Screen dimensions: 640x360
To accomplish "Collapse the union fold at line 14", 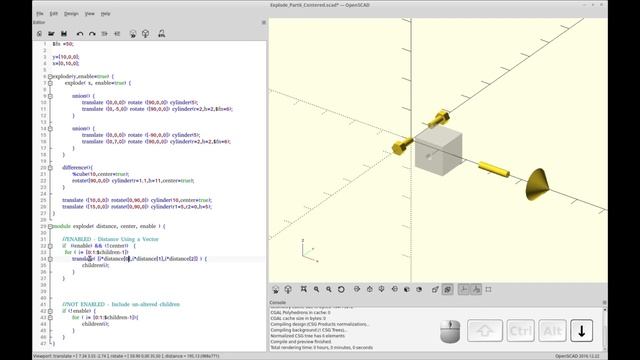I will (x=50, y=129).
